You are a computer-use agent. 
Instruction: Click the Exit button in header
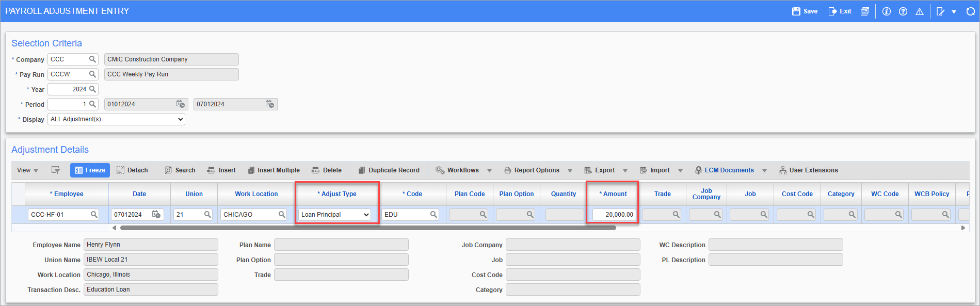pyautogui.click(x=840, y=11)
